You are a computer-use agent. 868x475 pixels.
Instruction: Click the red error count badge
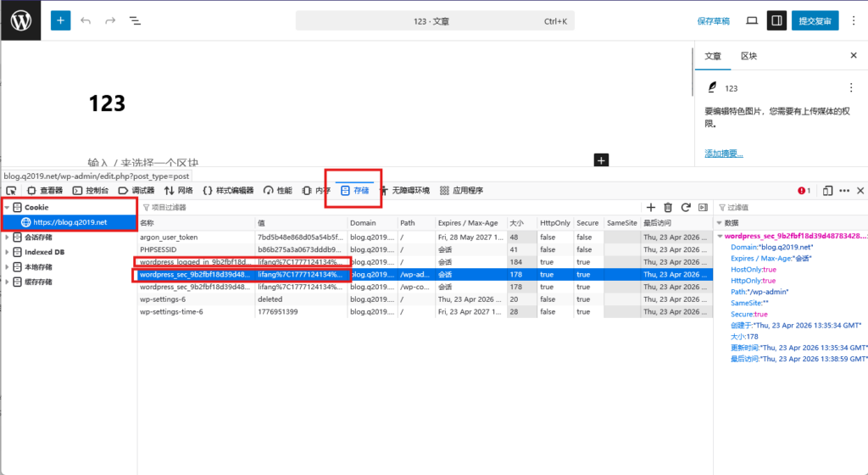pyautogui.click(x=804, y=191)
